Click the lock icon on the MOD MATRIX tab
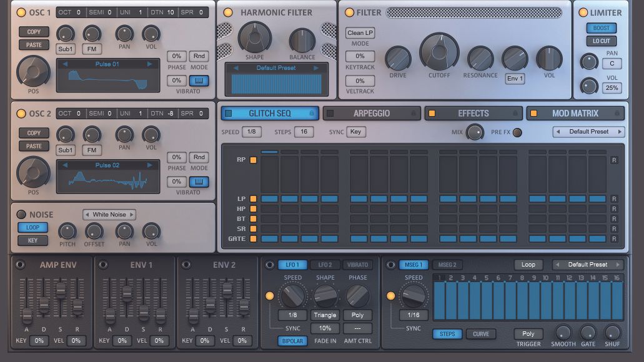The width and height of the screenshot is (644, 362). (x=618, y=113)
